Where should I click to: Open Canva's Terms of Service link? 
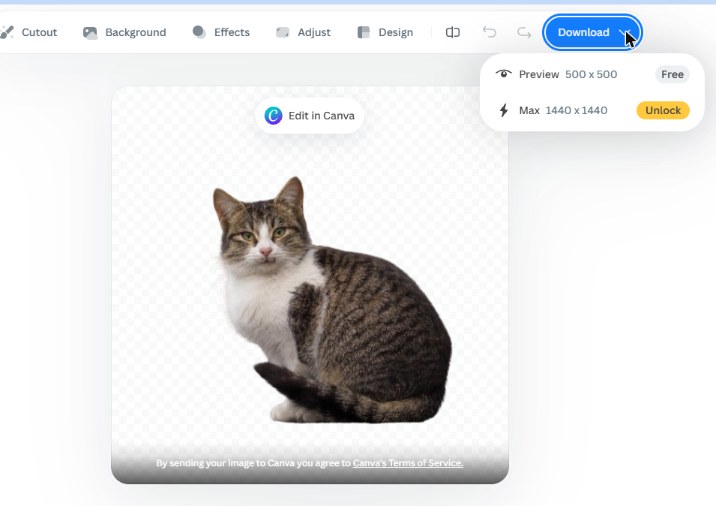408,463
